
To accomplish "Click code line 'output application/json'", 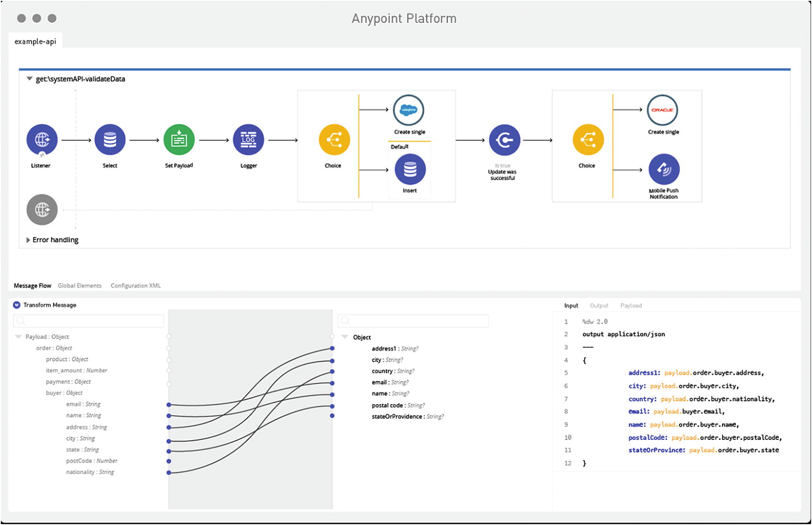I will [624, 334].
